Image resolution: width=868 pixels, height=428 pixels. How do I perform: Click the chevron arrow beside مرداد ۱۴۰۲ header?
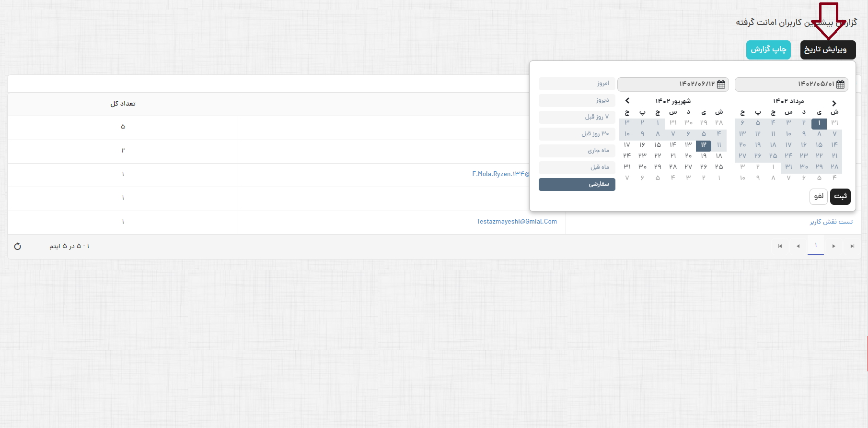click(x=834, y=103)
